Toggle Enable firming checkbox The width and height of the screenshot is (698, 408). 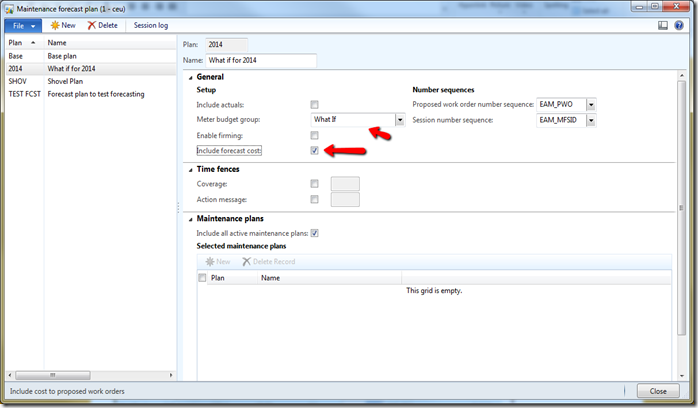click(314, 135)
